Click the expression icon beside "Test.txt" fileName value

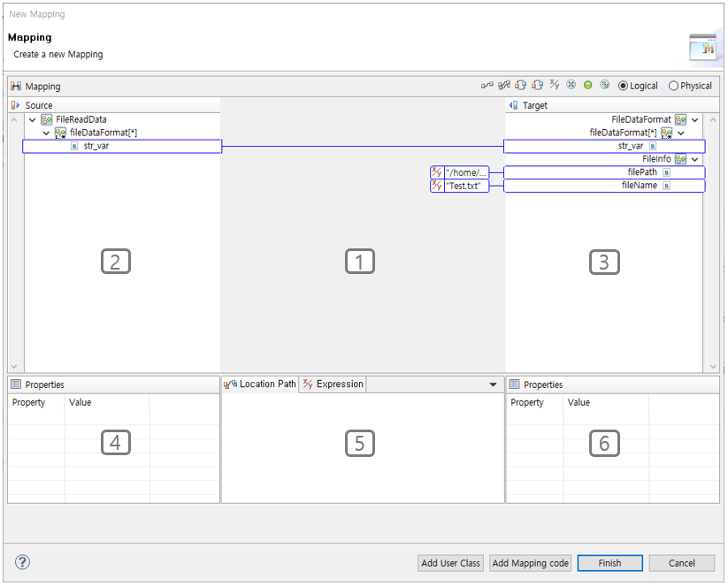click(436, 186)
